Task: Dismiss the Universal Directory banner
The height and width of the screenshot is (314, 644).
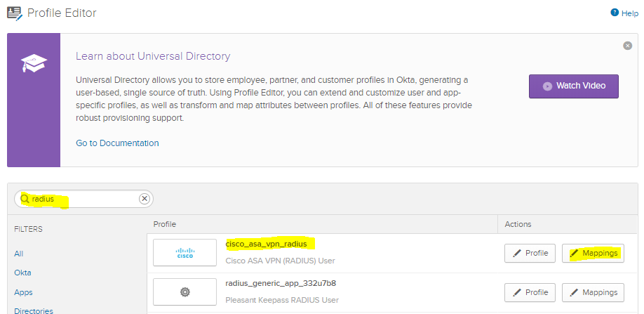Action: click(627, 46)
